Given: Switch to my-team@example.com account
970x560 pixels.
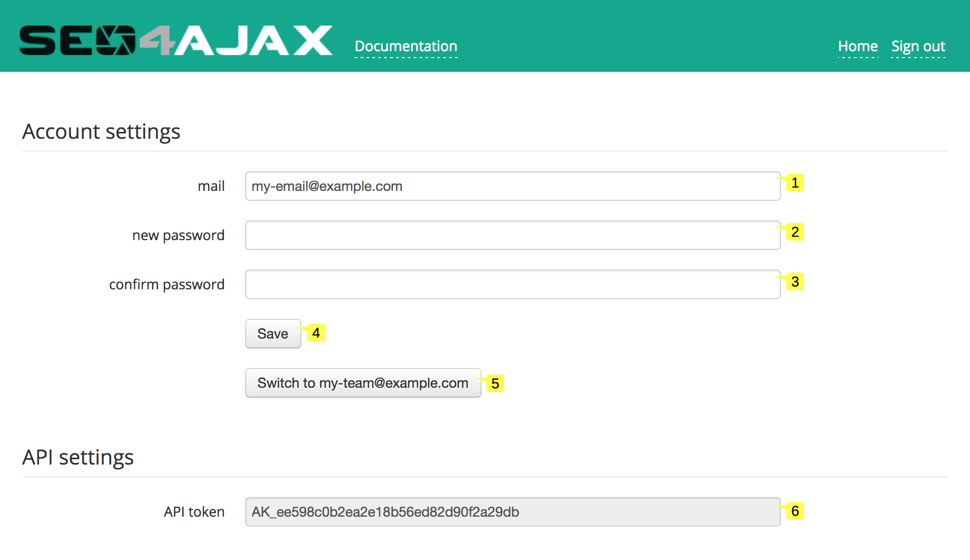Looking at the screenshot, I should 363,383.
